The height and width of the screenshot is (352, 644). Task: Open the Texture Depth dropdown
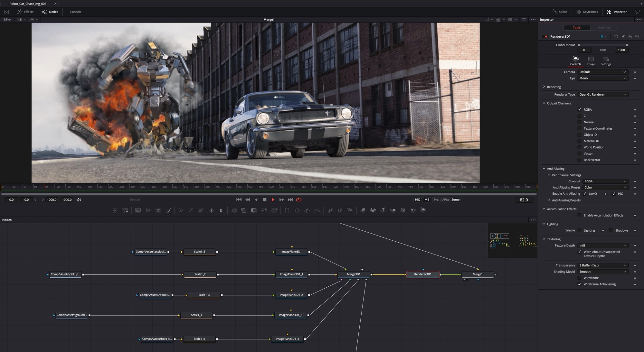602,245
